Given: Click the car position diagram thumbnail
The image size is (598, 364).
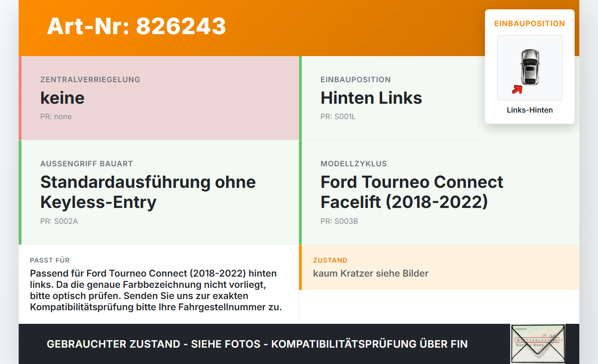Looking at the screenshot, I should 530,68.
